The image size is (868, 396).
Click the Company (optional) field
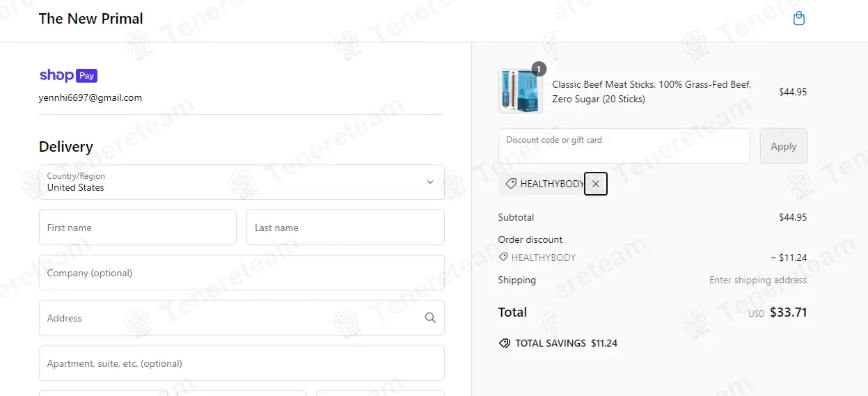click(242, 273)
